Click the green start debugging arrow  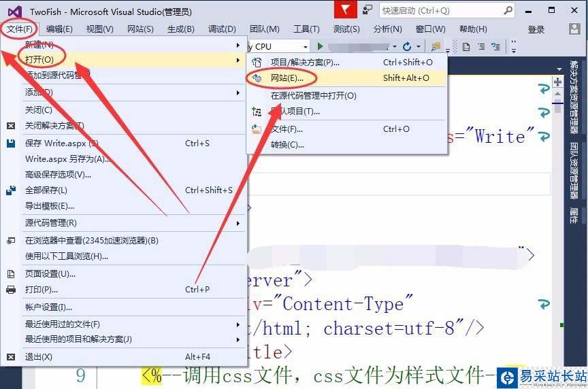320,46
